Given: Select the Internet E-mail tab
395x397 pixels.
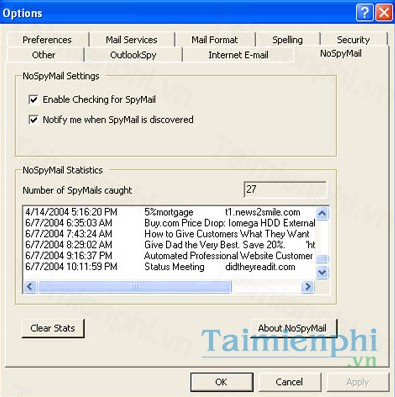Looking at the screenshot, I should coord(238,55).
